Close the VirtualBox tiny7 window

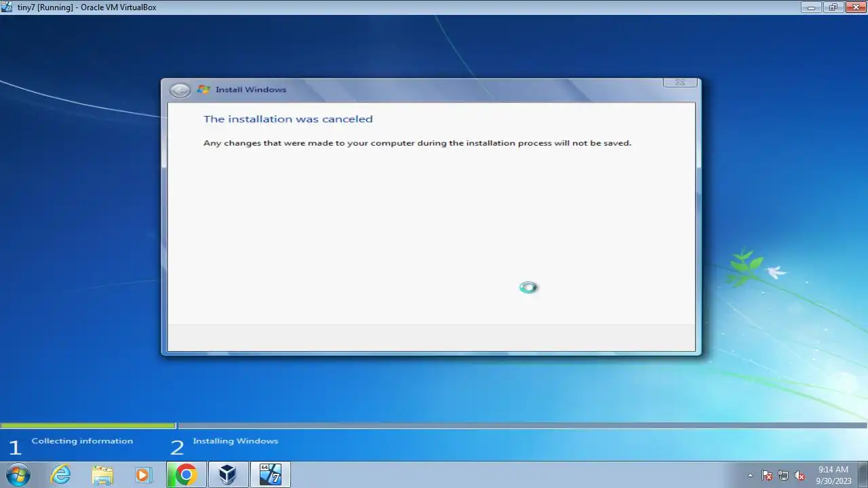[855, 7]
